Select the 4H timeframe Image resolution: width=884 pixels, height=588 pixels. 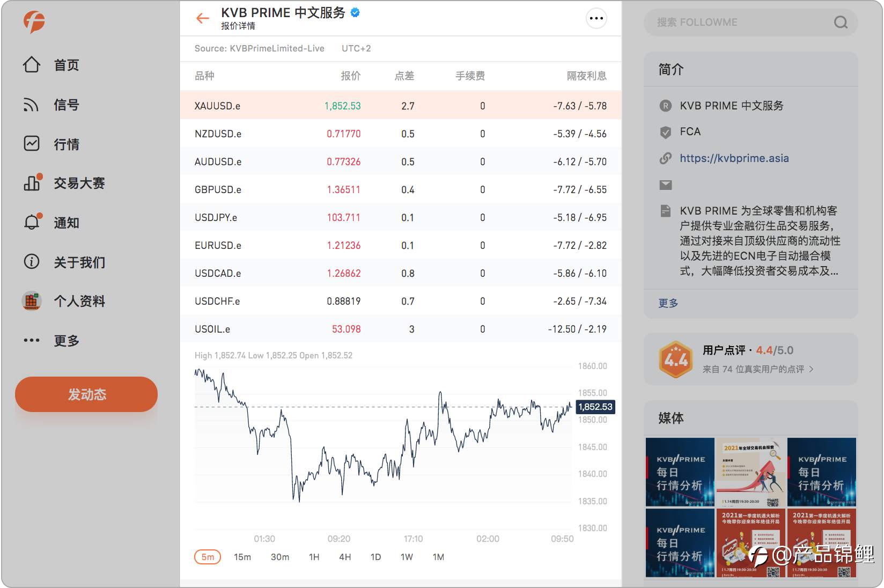[x=345, y=557]
